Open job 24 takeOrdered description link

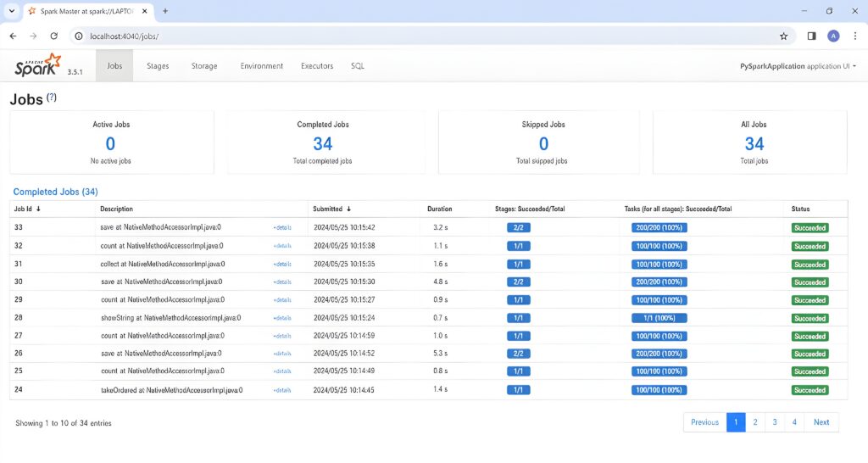click(171, 390)
